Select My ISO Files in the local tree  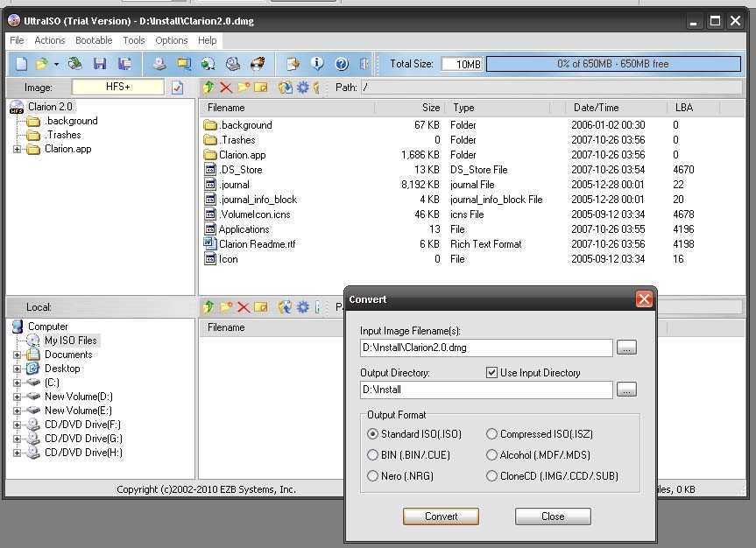[x=70, y=341]
